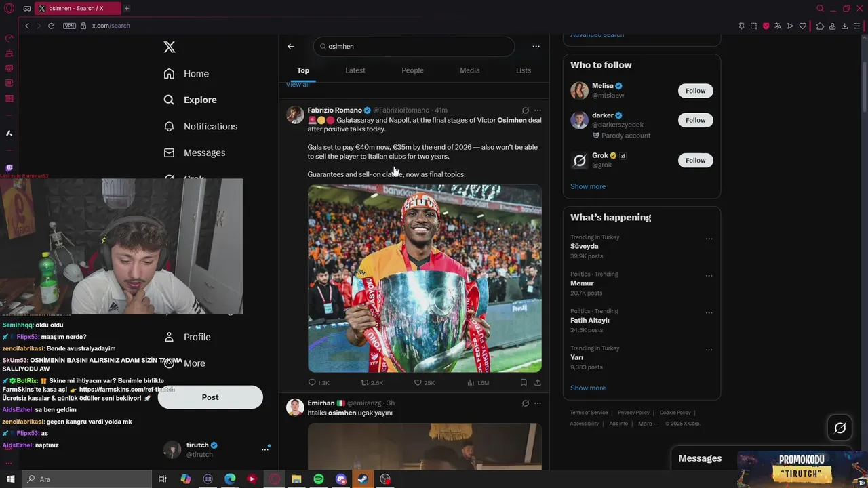Like Fabrizio Romano tweet
Viewport: 868px width, 488px height.
click(425, 383)
